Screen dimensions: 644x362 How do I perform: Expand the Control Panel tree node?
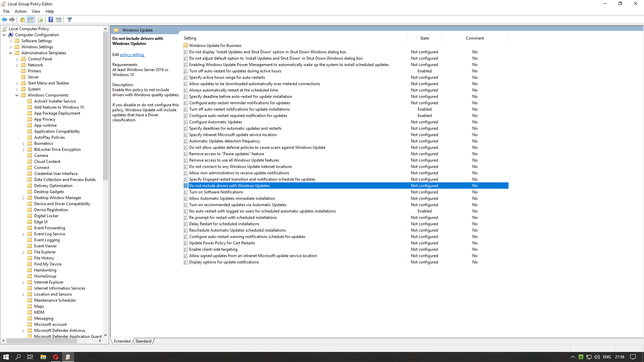coord(17,59)
